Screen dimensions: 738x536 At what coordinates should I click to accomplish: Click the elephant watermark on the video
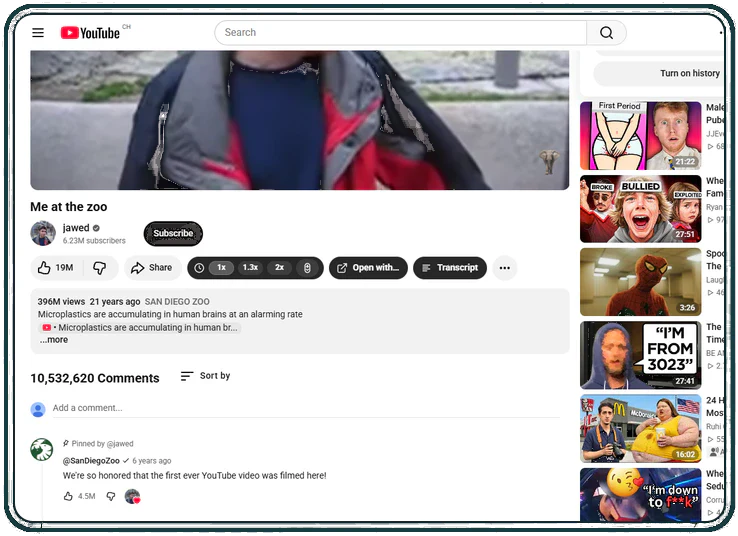(x=549, y=162)
